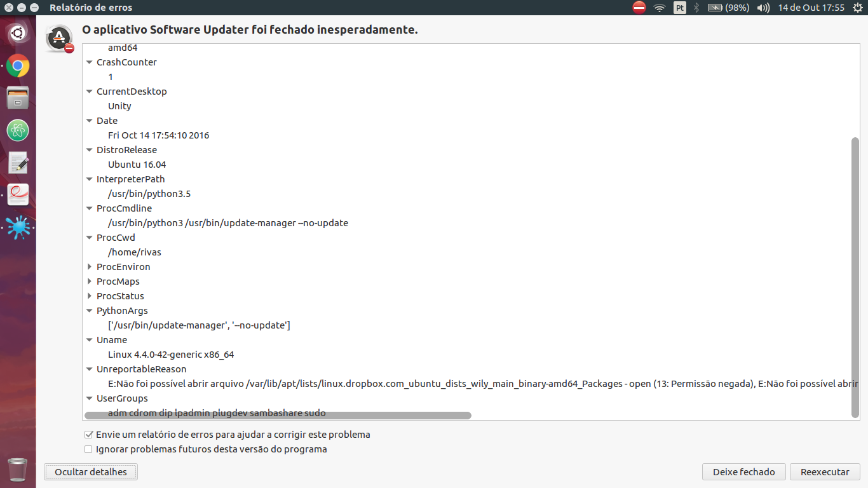Open the battery (98%) indicator

tap(728, 8)
